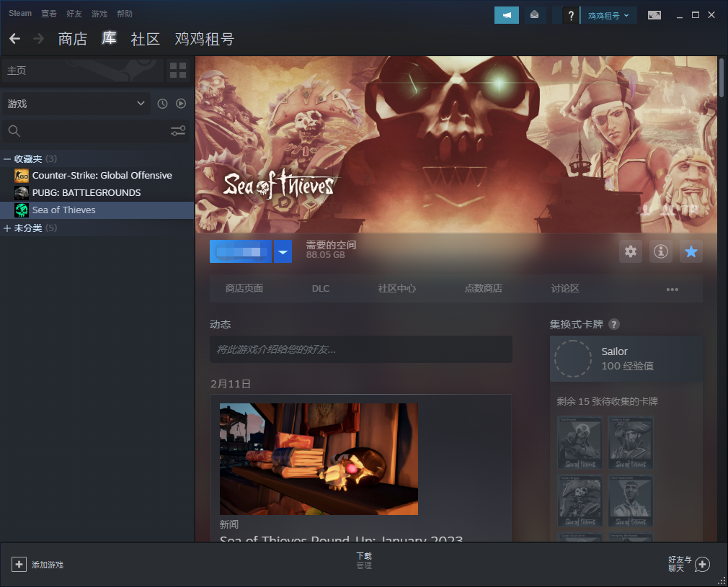The width and height of the screenshot is (728, 587).
Task: Select Counter-Strike: Global Offensive in library list
Action: (x=102, y=176)
